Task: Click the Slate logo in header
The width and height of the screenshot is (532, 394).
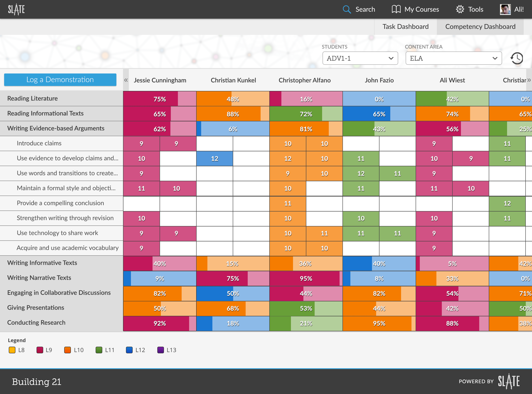Action: (x=16, y=9)
